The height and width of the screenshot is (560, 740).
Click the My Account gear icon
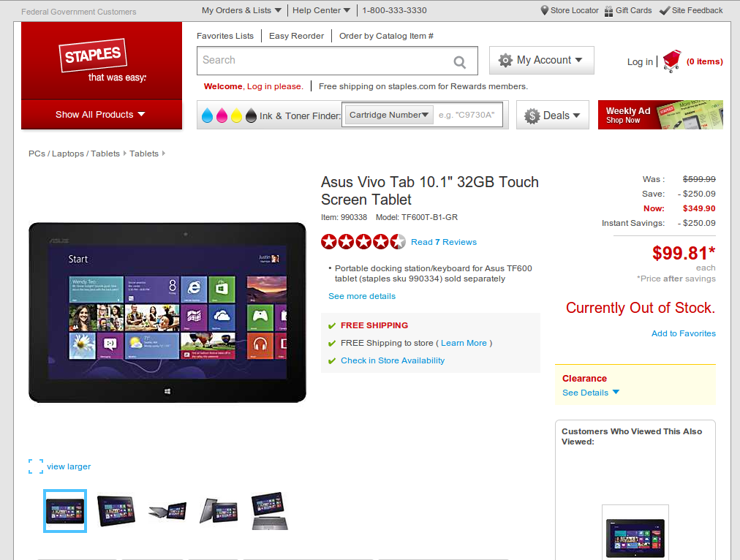tap(505, 60)
